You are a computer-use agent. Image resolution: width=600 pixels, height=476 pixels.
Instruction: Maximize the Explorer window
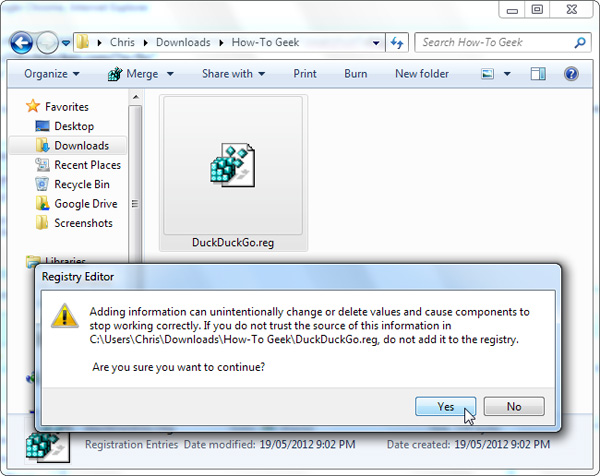[537, 10]
